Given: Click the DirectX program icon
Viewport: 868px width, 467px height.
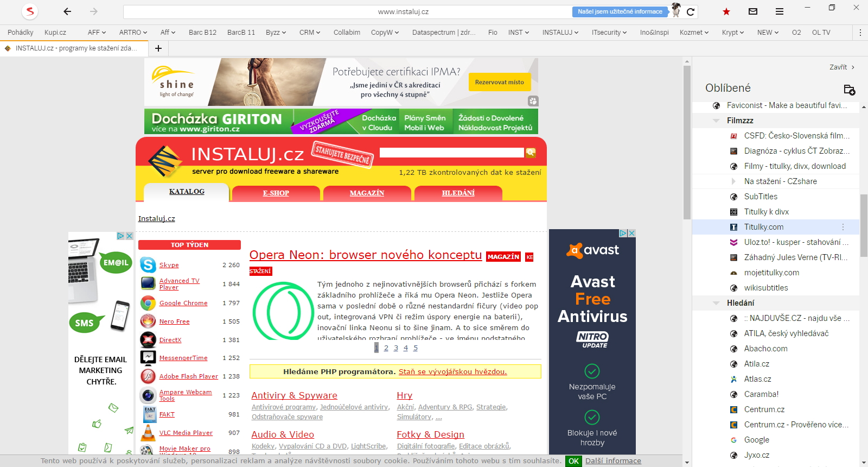Looking at the screenshot, I should tap(148, 340).
